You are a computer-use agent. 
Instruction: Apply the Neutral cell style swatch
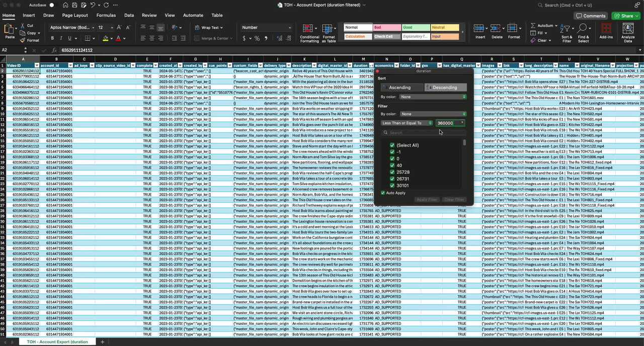[445, 28]
